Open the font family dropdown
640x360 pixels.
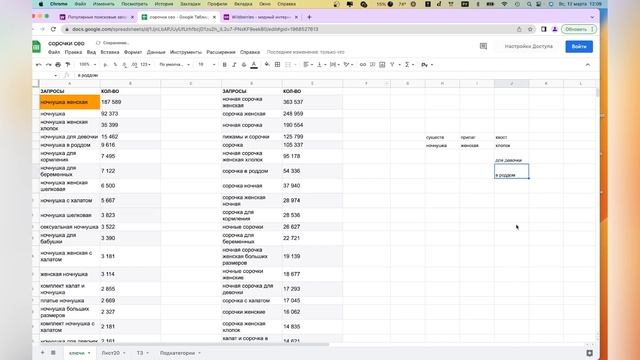(x=174, y=64)
